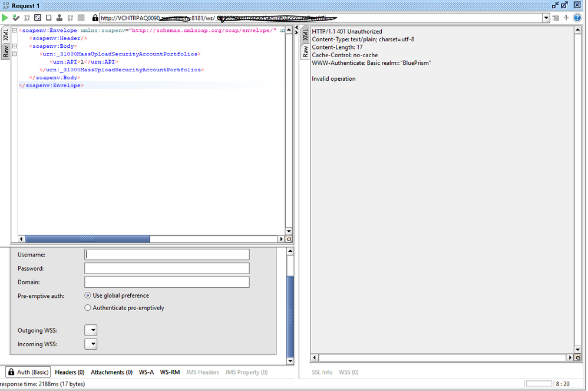
Task: Switch to the Headers (0) tab
Action: pos(70,372)
